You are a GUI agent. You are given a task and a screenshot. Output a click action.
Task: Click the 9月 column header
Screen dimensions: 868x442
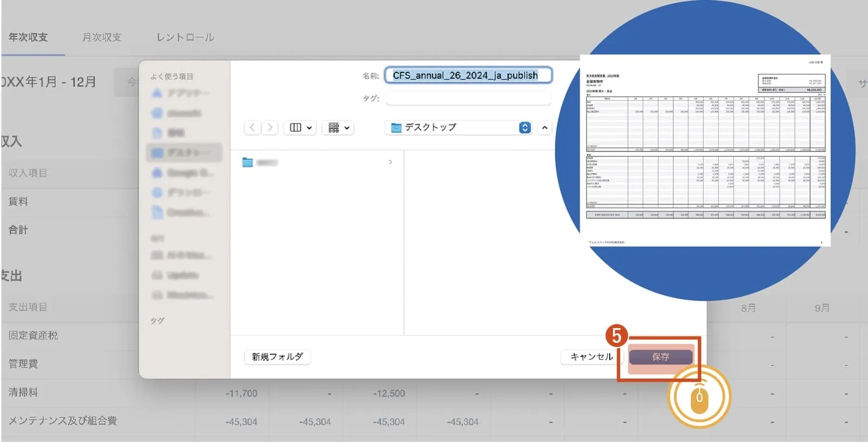coord(822,308)
